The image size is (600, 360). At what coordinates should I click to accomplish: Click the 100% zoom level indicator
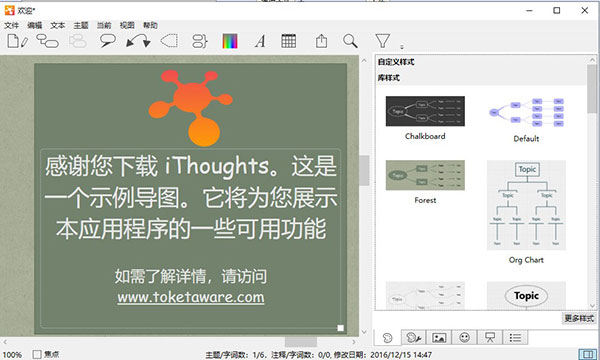pyautogui.click(x=12, y=355)
